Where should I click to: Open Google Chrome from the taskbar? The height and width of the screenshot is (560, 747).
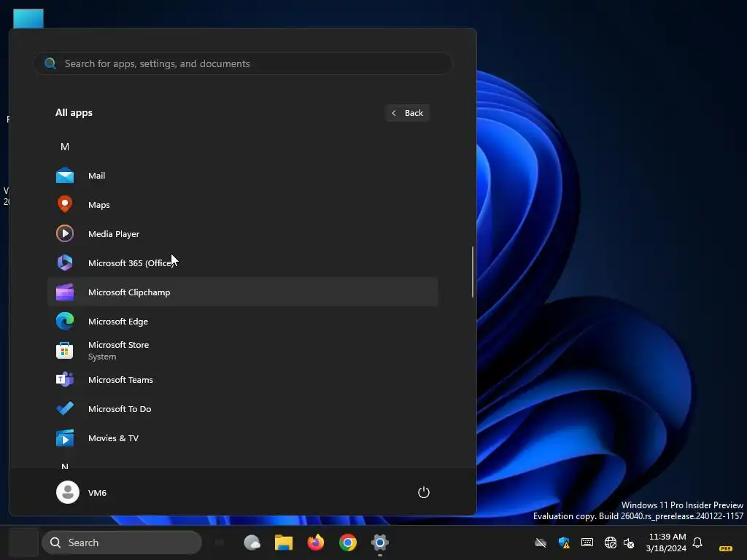click(348, 542)
